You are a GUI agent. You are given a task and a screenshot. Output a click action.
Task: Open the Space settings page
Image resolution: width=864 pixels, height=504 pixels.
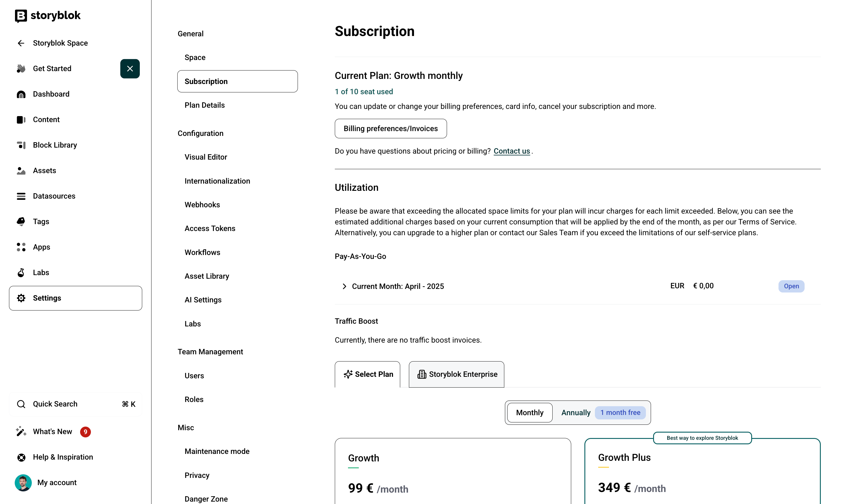[195, 58]
